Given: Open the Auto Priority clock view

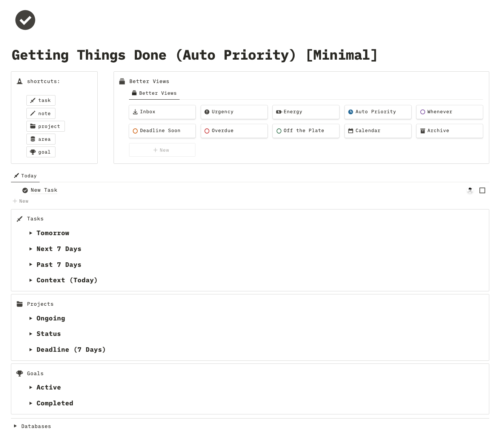Looking at the screenshot, I should (x=350, y=112).
